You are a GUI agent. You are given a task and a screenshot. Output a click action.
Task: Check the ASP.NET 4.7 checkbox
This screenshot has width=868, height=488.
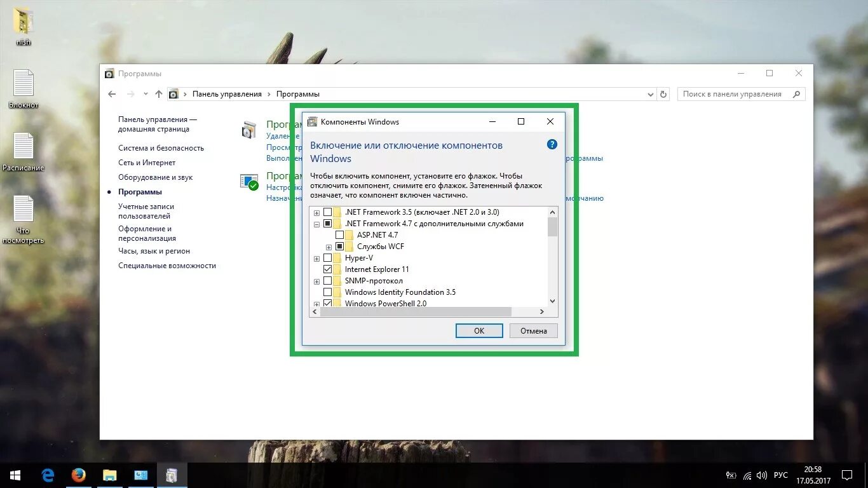[x=340, y=235]
